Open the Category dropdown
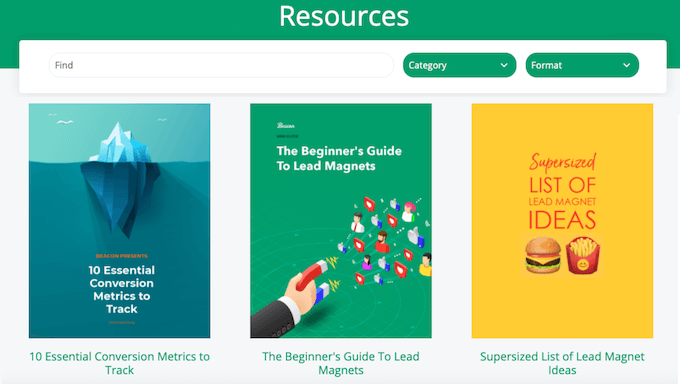 click(459, 65)
